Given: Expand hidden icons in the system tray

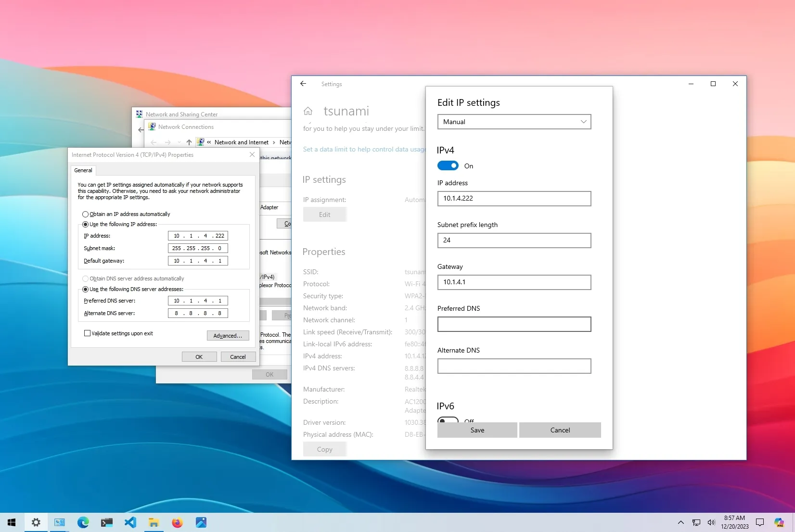Looking at the screenshot, I should point(680,522).
